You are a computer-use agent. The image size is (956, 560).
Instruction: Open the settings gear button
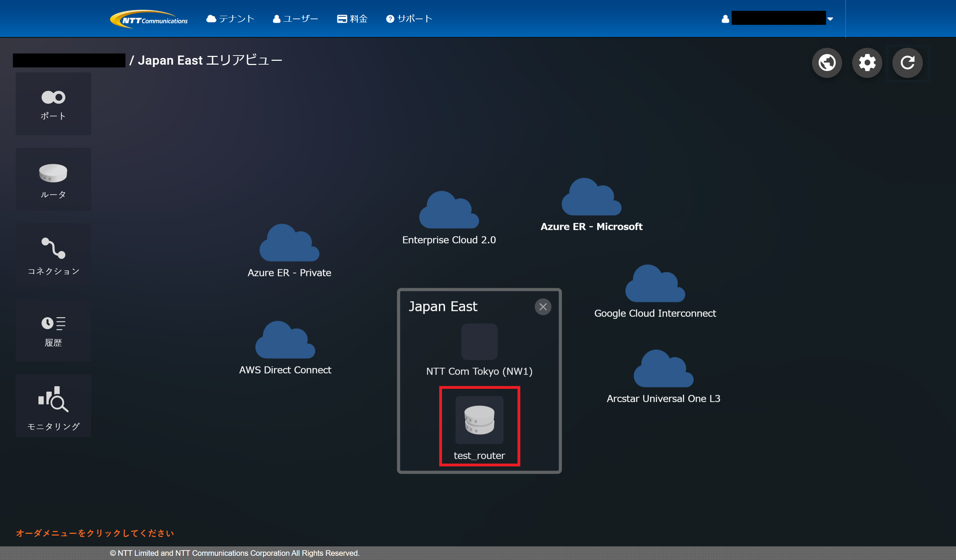pyautogui.click(x=867, y=63)
